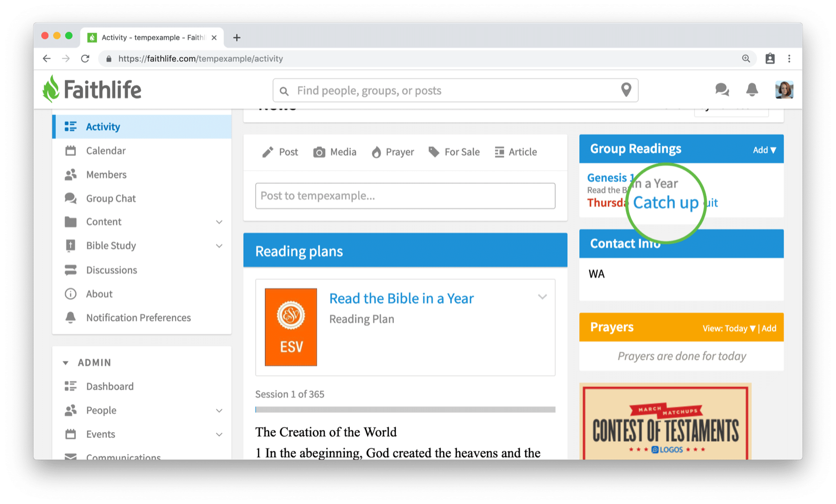Collapse the ADMIN section triangle
836x504 pixels.
coord(65,363)
